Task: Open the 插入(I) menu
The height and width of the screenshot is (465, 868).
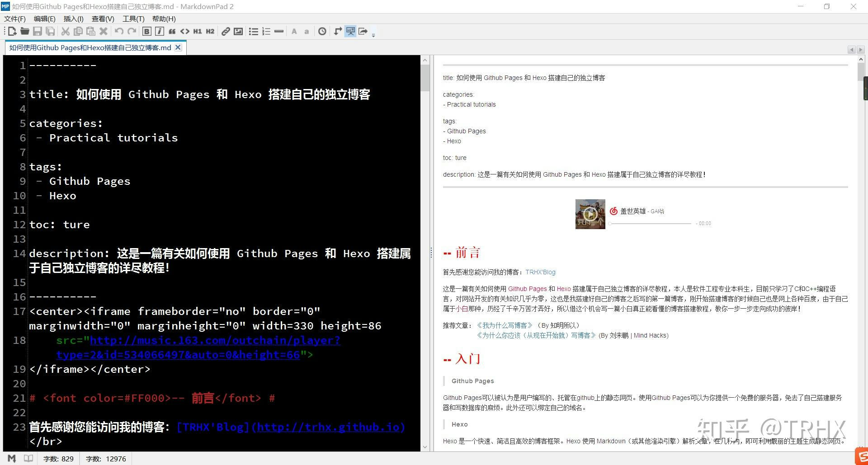Action: [73, 19]
